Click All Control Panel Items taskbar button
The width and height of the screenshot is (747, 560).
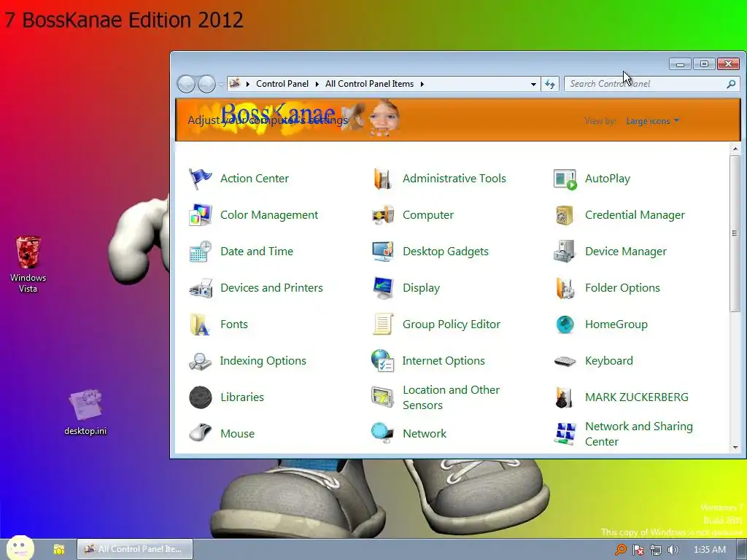[x=135, y=549]
